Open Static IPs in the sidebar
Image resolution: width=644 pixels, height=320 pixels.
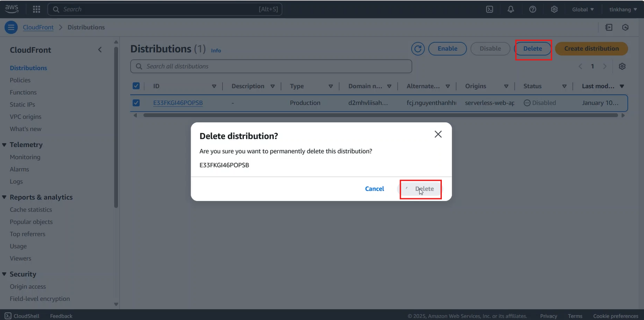pos(22,104)
